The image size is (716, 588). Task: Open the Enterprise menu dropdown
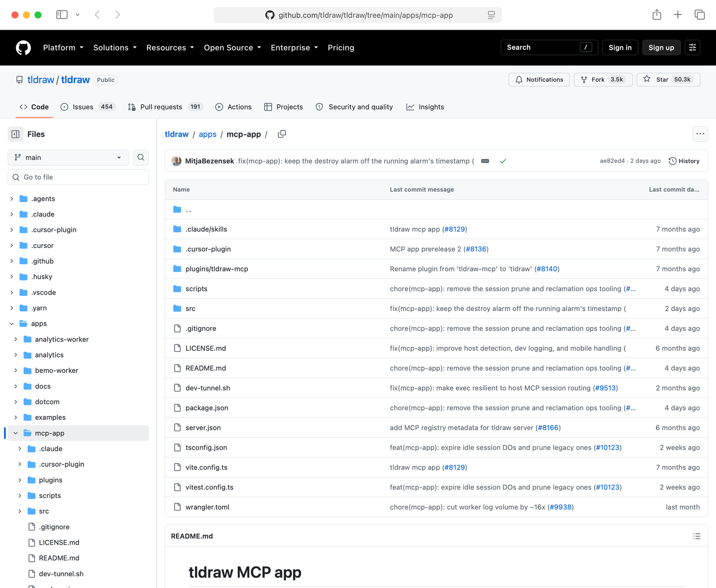coord(294,48)
